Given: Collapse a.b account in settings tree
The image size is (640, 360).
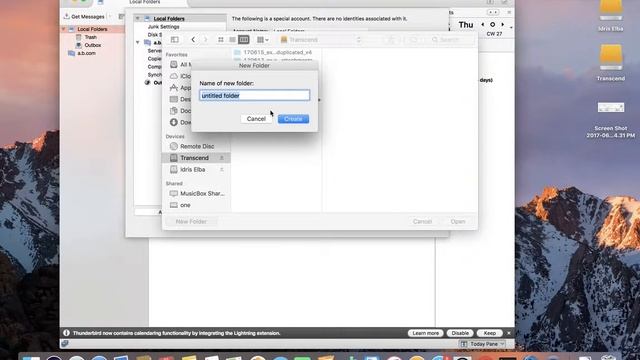Looking at the screenshot, I should pyautogui.click(x=138, y=42).
